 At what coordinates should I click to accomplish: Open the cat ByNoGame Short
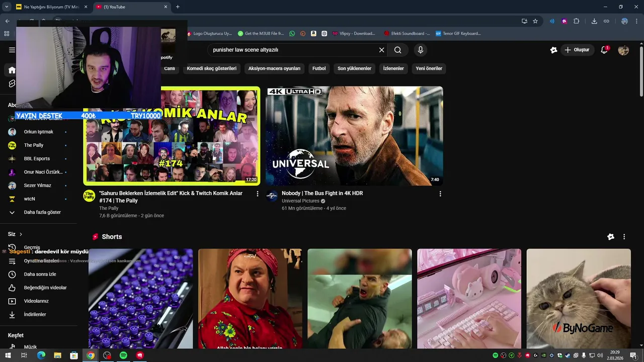579,299
